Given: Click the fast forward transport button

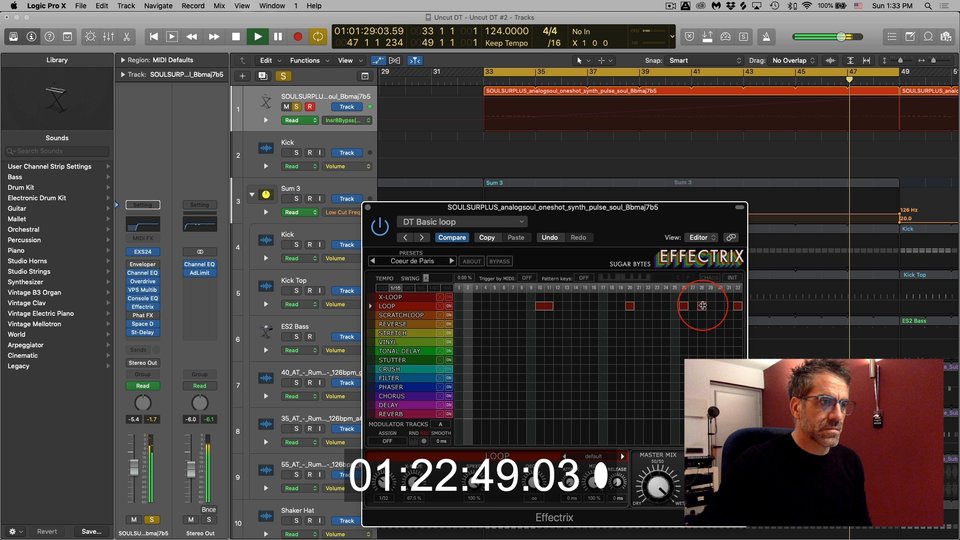Looking at the screenshot, I should (x=214, y=37).
